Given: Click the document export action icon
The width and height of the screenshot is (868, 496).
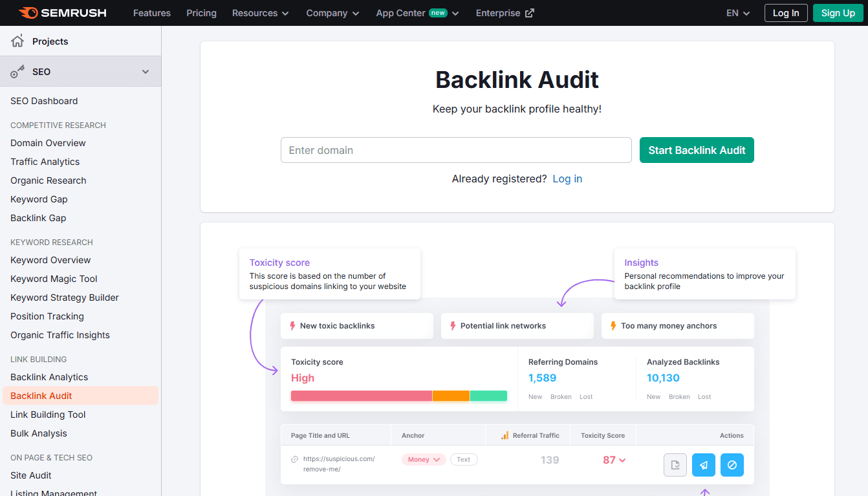Looking at the screenshot, I should (x=675, y=465).
